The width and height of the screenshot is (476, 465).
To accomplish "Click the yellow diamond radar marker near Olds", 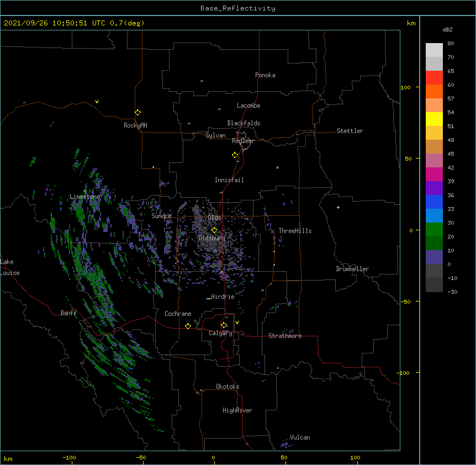I will click(214, 230).
